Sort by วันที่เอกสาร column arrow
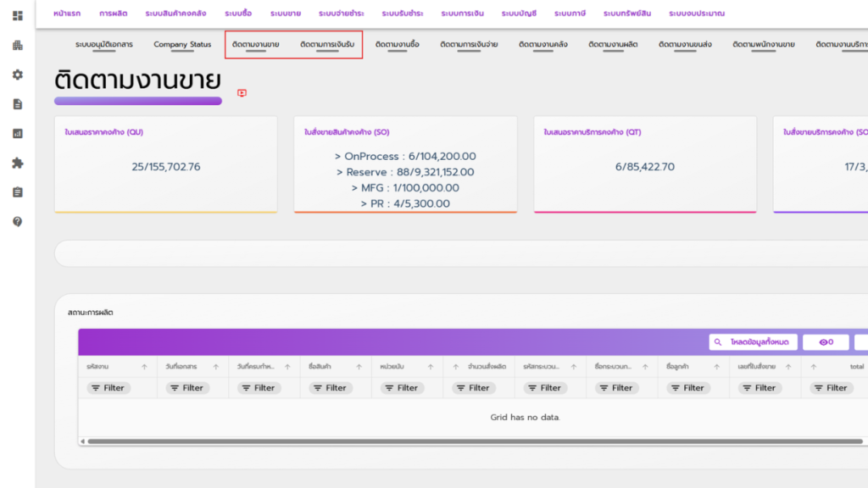Image resolution: width=868 pixels, height=488 pixels. point(216,367)
